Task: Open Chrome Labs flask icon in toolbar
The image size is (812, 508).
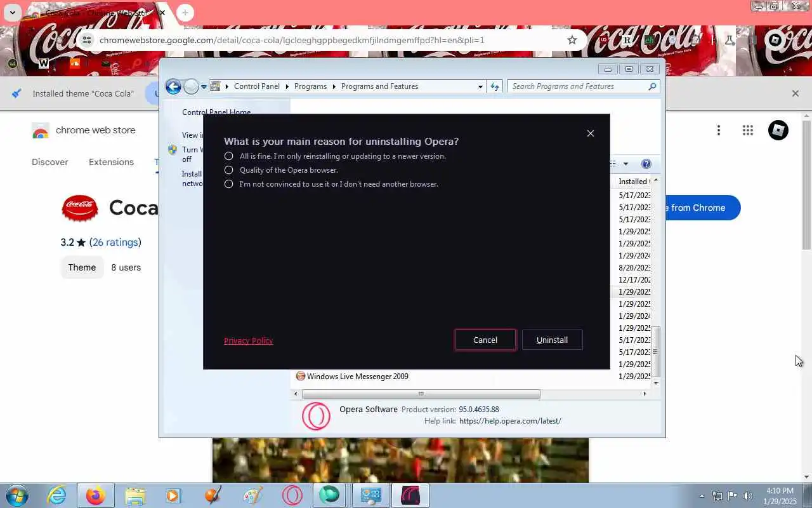Action: tap(730, 40)
